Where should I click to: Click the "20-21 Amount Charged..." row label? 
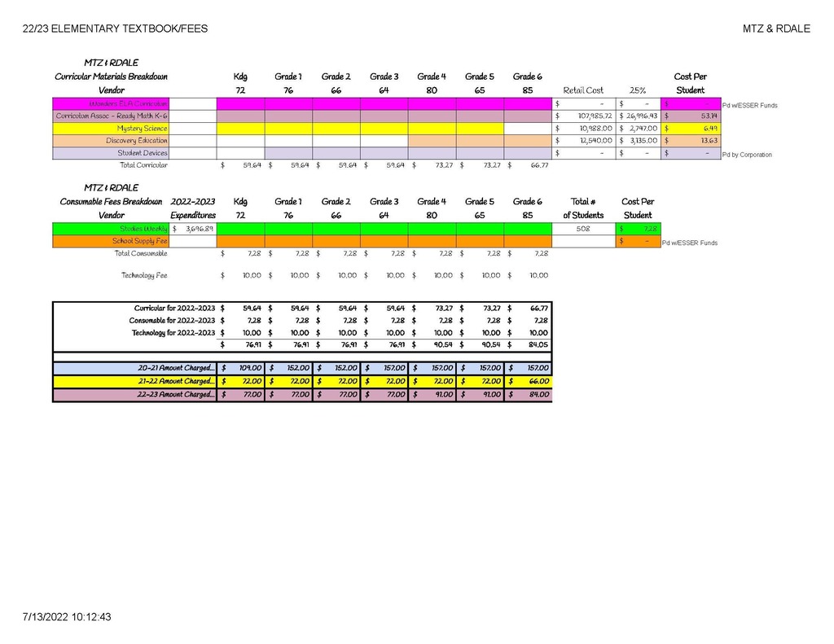coord(176,367)
